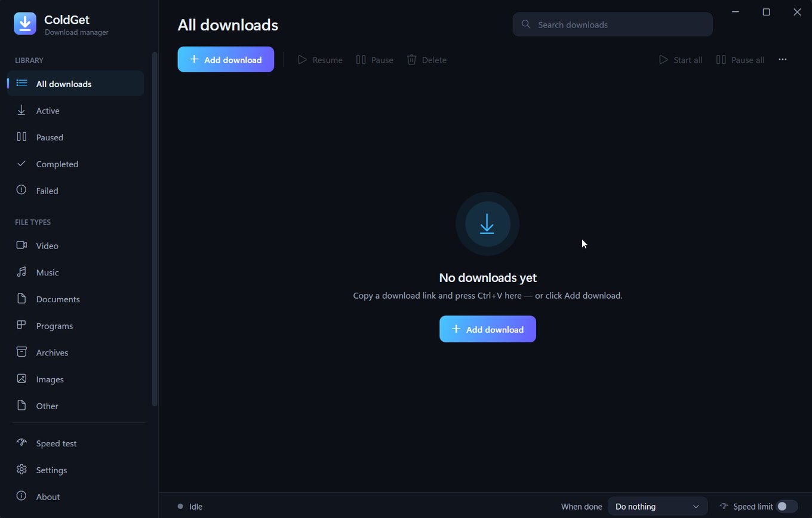This screenshot has width=812, height=518.
Task: Click the Archives box icon
Action: click(x=21, y=352)
